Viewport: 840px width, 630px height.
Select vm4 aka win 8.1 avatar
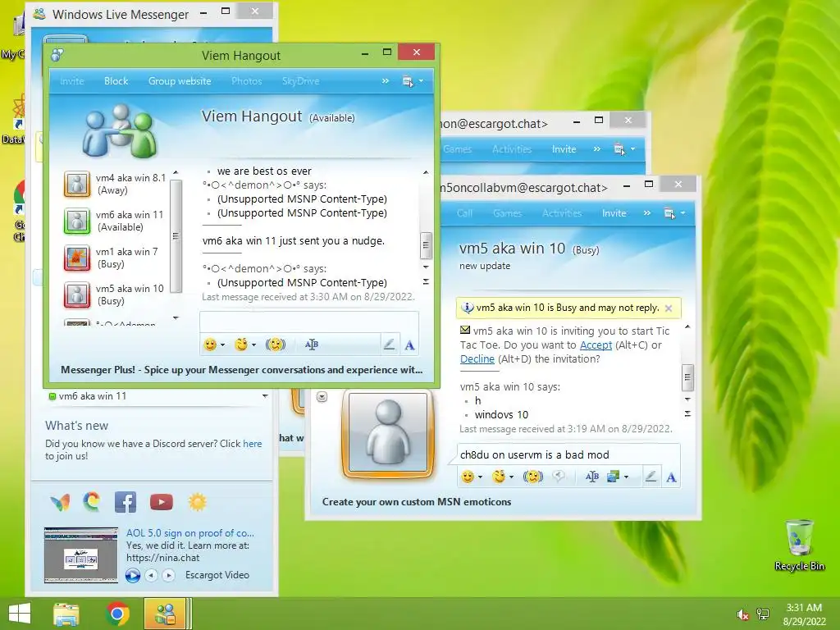click(x=77, y=184)
